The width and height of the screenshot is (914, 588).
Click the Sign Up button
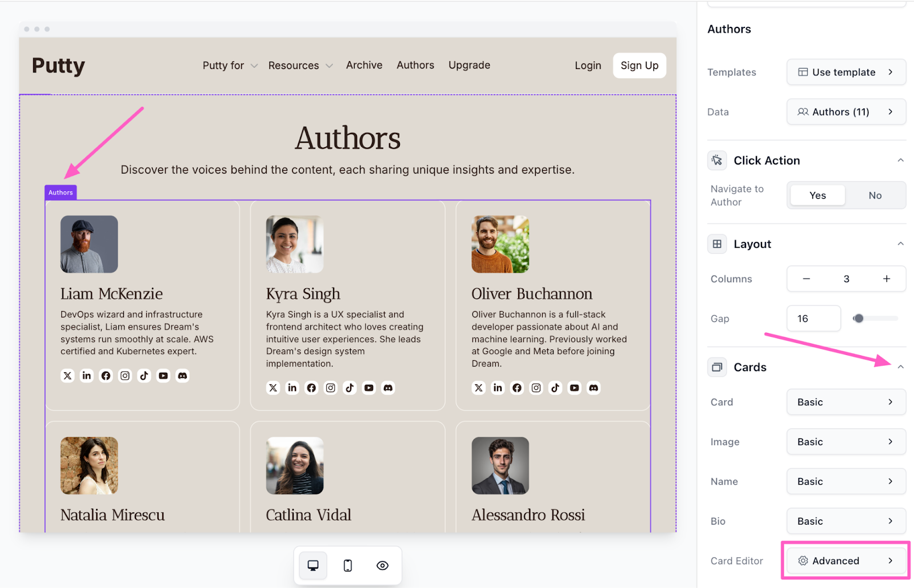pyautogui.click(x=639, y=66)
